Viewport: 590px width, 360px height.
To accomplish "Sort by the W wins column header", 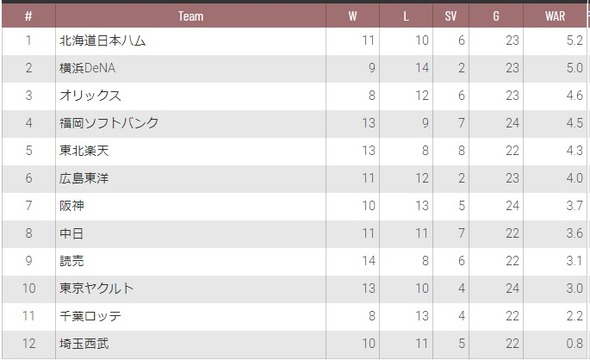I will click(x=353, y=16).
